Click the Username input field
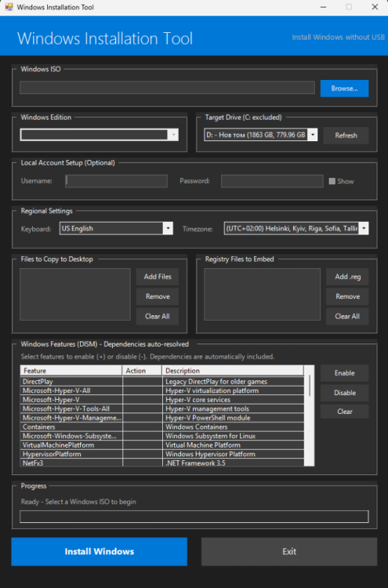Image resolution: width=388 pixels, height=588 pixels. click(116, 181)
